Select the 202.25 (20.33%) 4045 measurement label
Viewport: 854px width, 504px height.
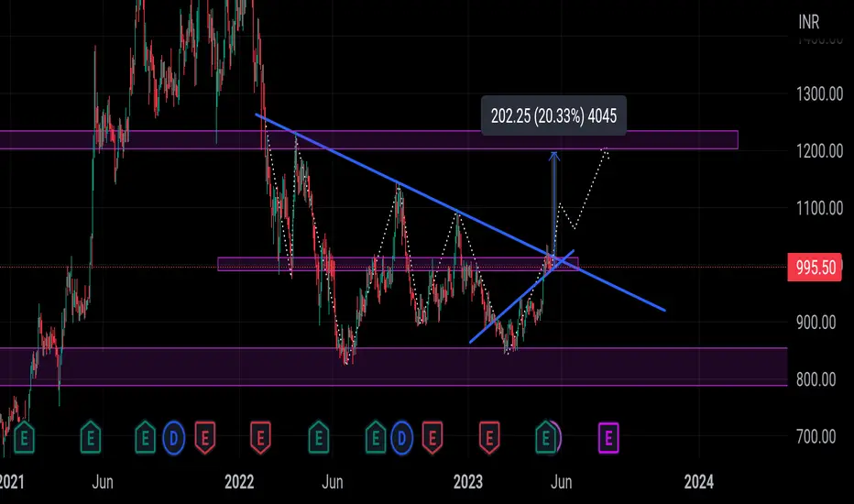(553, 116)
